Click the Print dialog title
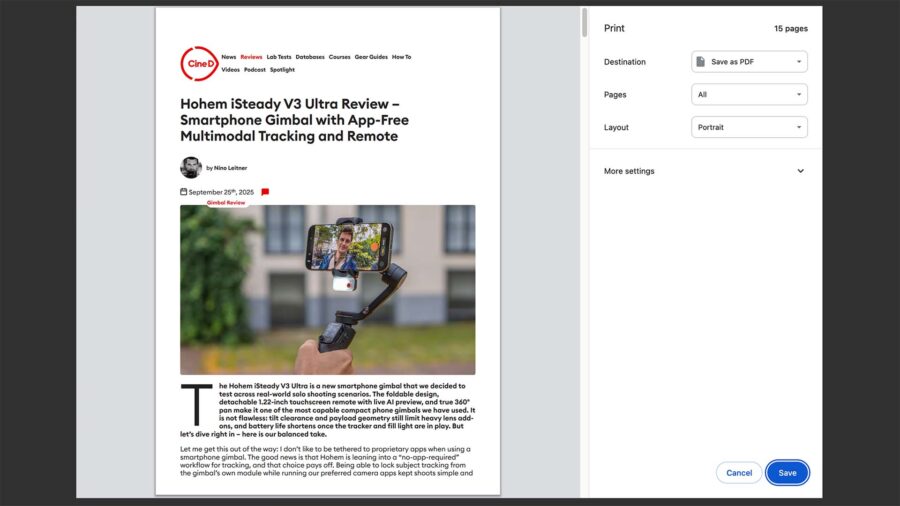Image resolution: width=900 pixels, height=506 pixels. click(614, 28)
